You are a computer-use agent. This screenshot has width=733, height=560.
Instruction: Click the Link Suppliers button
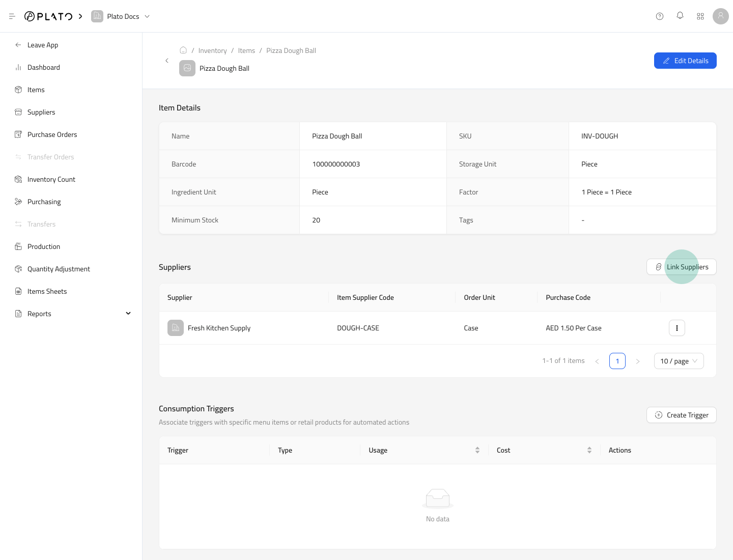coord(681,267)
